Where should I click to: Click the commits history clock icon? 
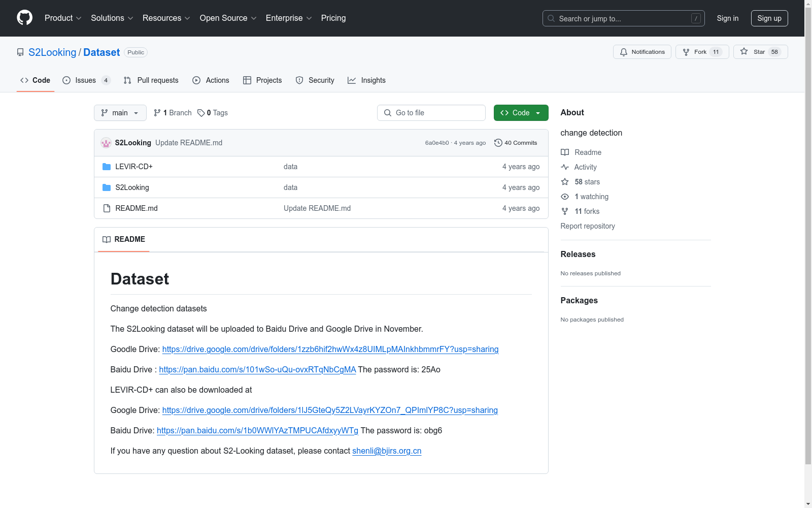click(x=498, y=143)
